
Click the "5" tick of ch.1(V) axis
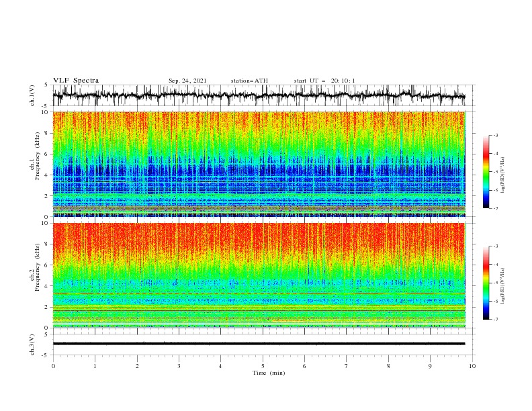(46, 85)
